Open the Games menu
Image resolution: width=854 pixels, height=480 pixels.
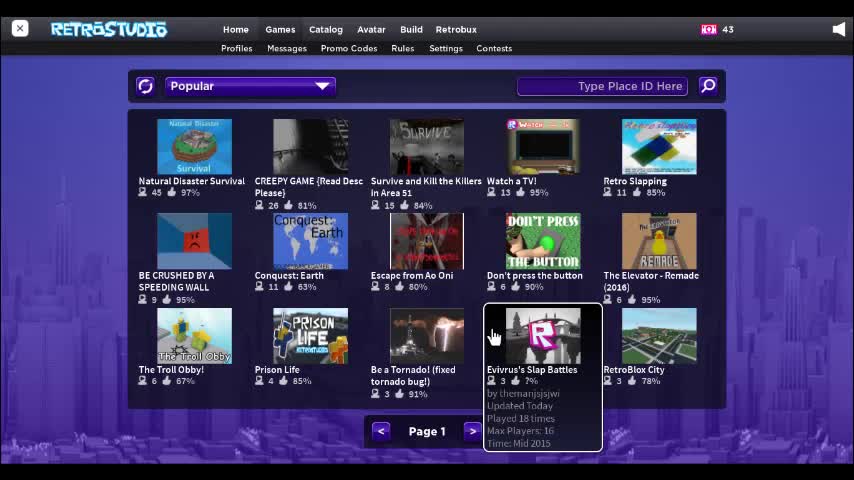280,29
